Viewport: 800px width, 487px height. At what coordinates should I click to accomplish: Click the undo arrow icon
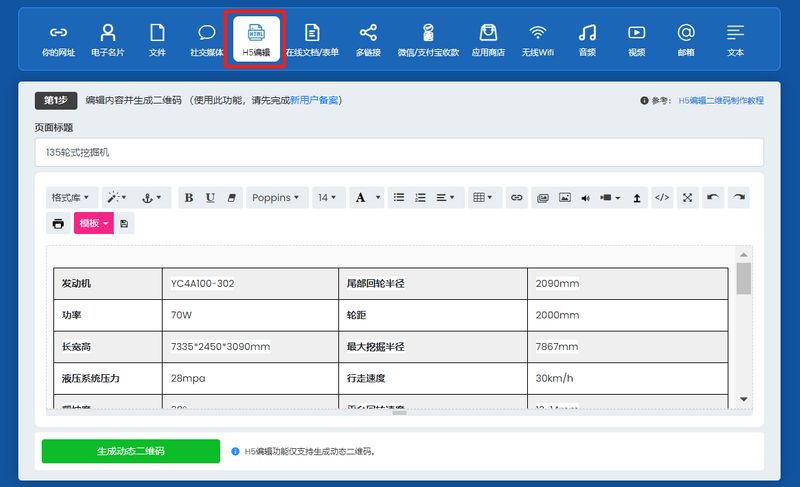point(713,198)
